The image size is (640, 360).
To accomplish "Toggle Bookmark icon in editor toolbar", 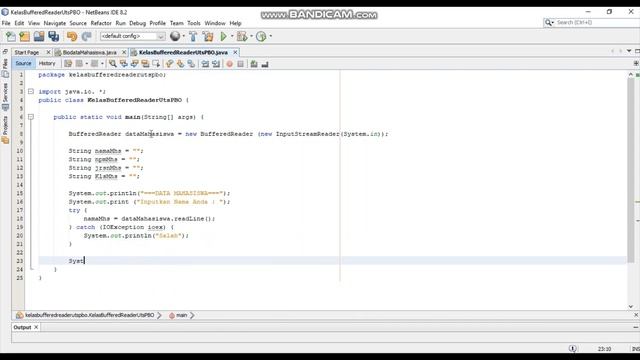I will point(191,64).
